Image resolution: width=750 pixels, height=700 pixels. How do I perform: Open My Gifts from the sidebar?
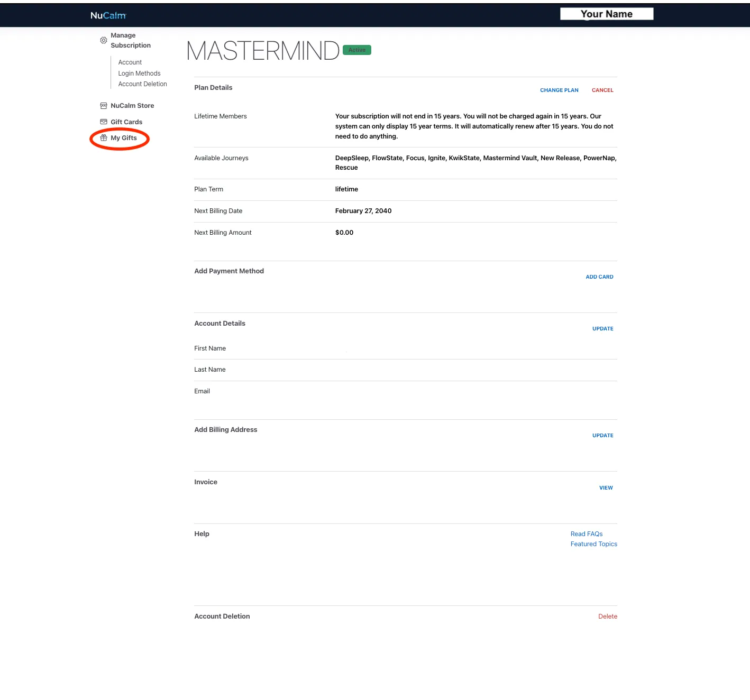pos(124,138)
